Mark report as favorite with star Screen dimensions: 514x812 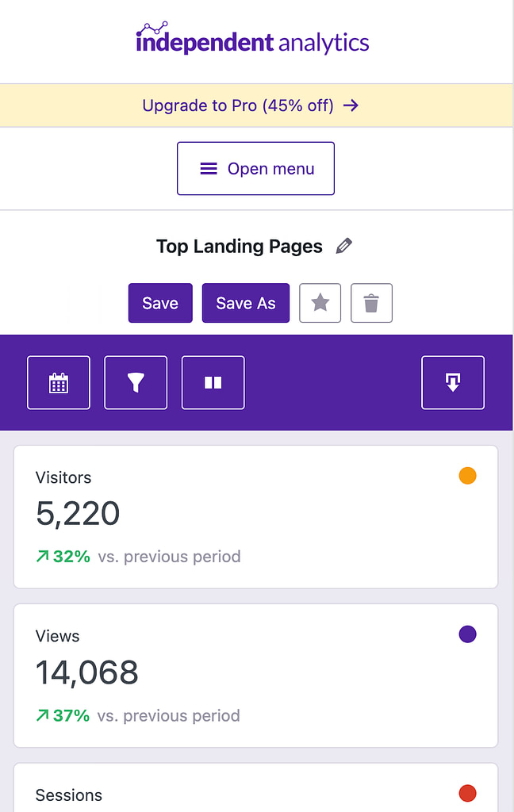pyautogui.click(x=320, y=303)
